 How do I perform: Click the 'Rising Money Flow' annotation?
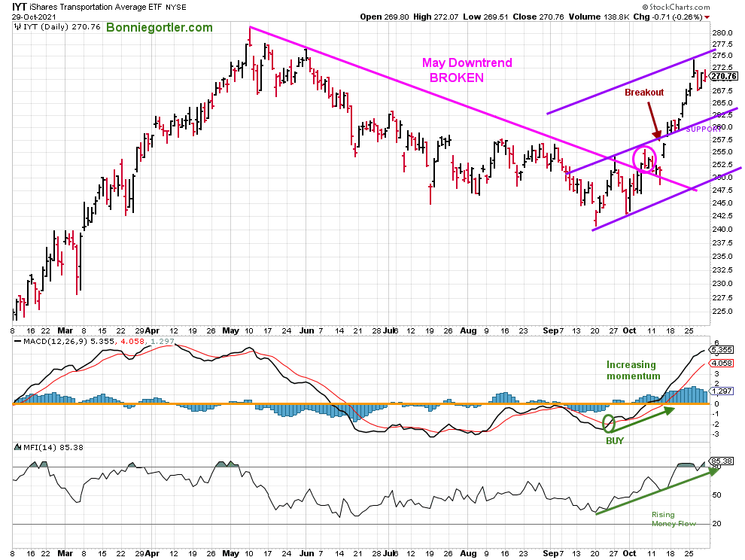674,519
